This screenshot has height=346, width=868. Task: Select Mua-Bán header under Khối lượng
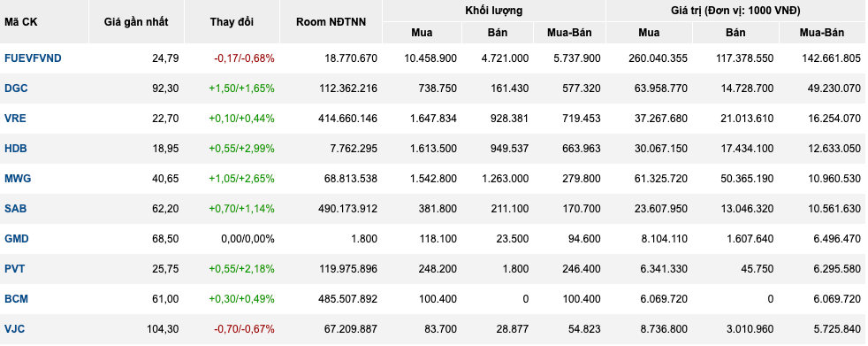click(569, 33)
